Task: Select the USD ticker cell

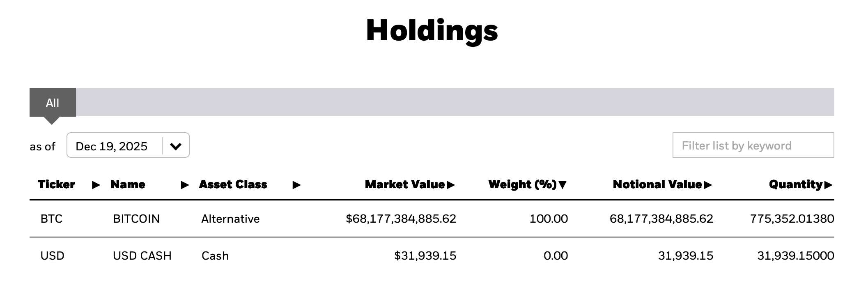Action: (x=52, y=256)
